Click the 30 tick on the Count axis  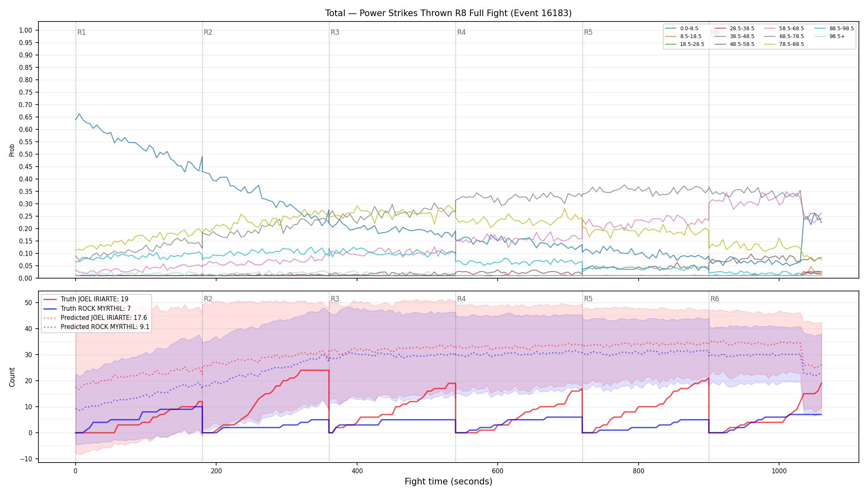coord(29,355)
